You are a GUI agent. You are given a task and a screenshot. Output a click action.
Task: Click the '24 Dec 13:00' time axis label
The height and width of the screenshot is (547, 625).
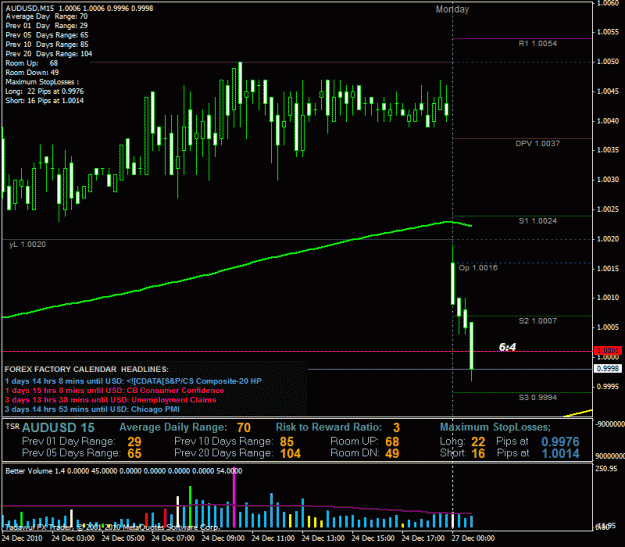(323, 538)
